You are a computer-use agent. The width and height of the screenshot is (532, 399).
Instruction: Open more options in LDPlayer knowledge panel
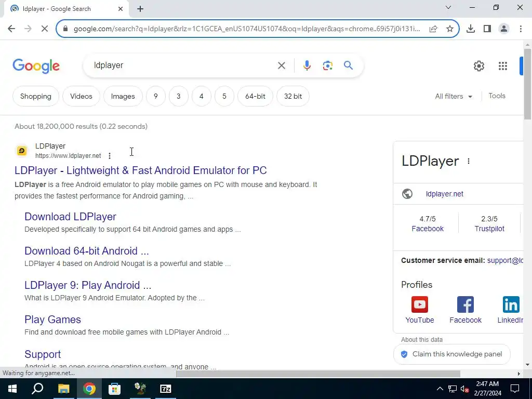(x=469, y=161)
